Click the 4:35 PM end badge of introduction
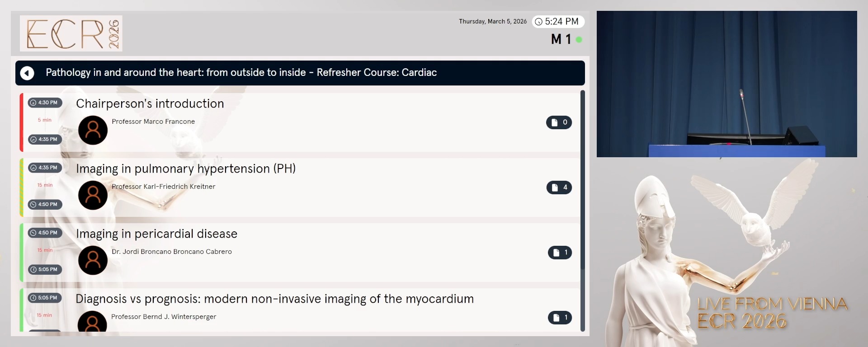 point(45,140)
